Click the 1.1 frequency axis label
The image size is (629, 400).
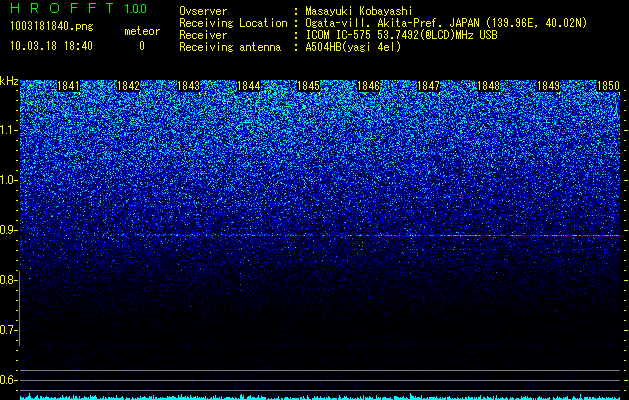point(8,130)
